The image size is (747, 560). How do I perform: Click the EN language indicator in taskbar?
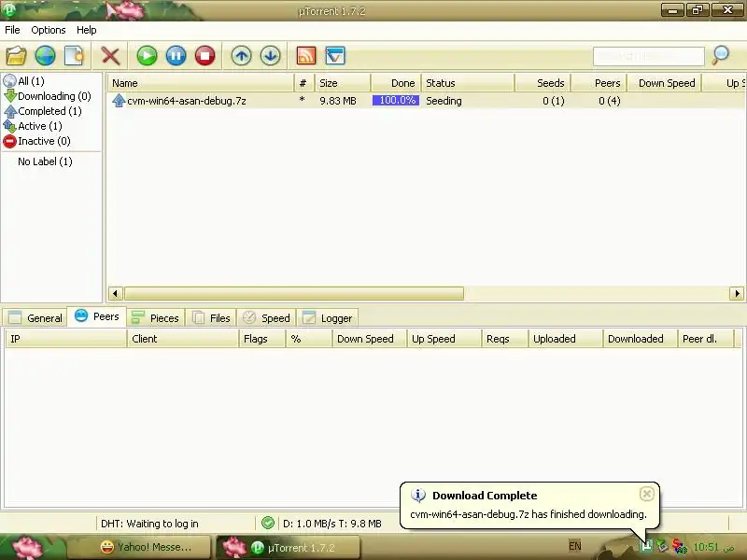pyautogui.click(x=575, y=546)
